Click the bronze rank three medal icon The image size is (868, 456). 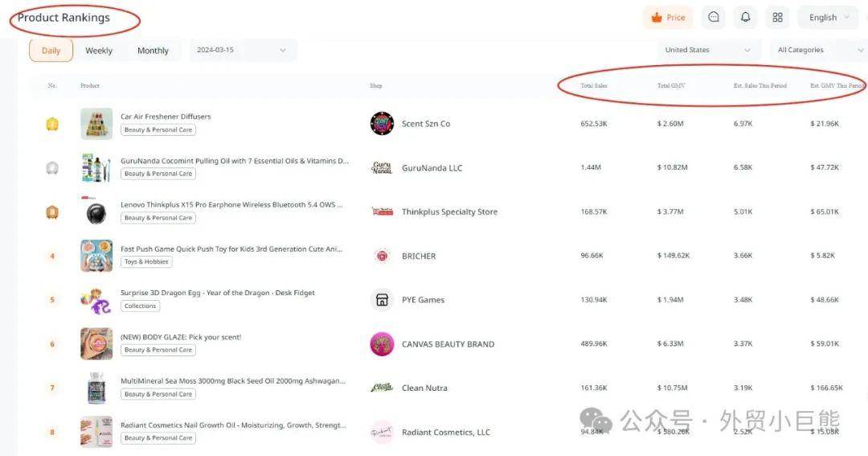click(x=52, y=212)
